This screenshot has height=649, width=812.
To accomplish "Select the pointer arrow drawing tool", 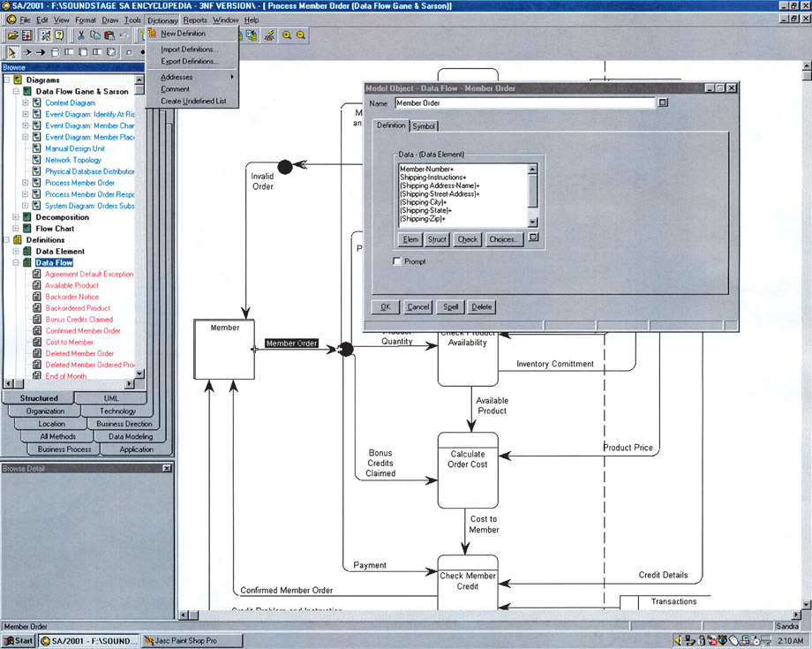I will 11,52.
